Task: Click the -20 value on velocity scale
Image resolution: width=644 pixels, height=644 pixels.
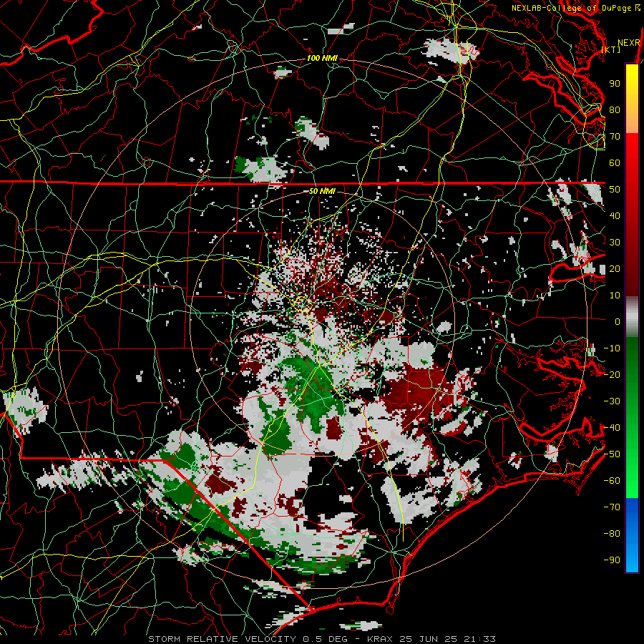Action: (612, 374)
